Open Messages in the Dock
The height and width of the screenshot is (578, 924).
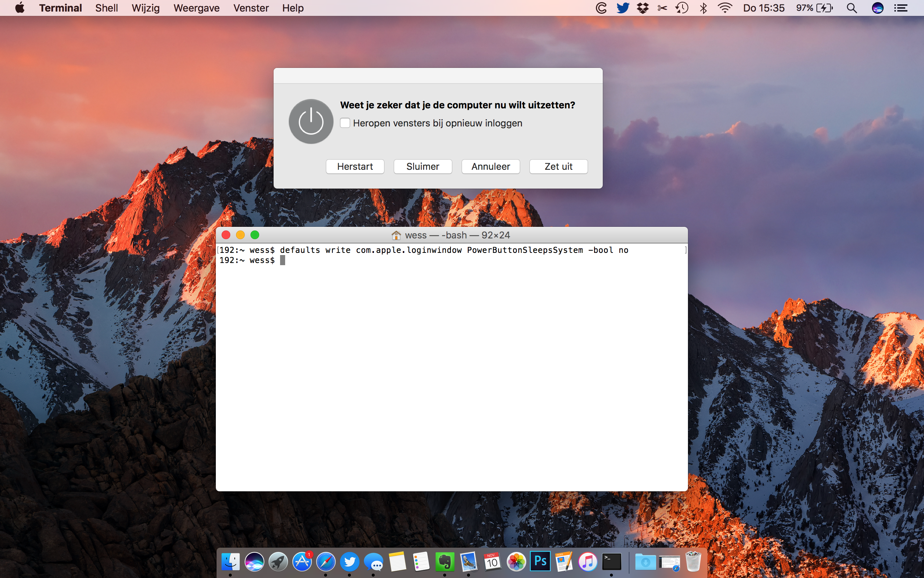tap(374, 562)
